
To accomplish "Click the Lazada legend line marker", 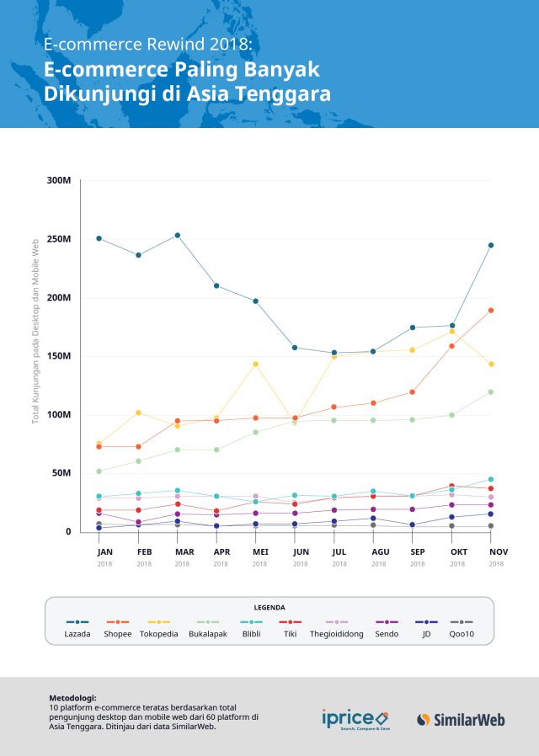I will pos(77,622).
